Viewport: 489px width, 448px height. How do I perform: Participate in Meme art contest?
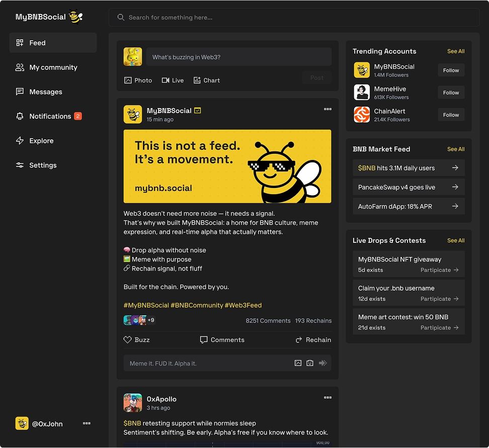pos(439,328)
